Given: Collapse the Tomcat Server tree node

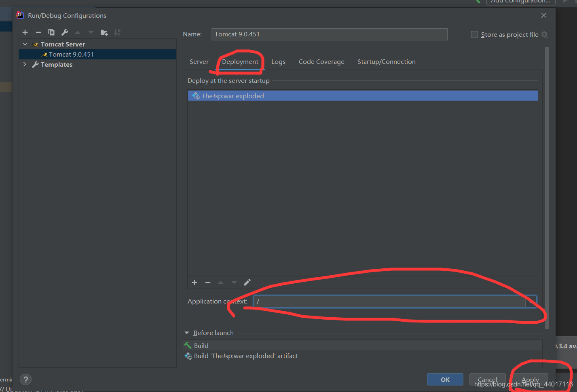Looking at the screenshot, I should [25, 44].
